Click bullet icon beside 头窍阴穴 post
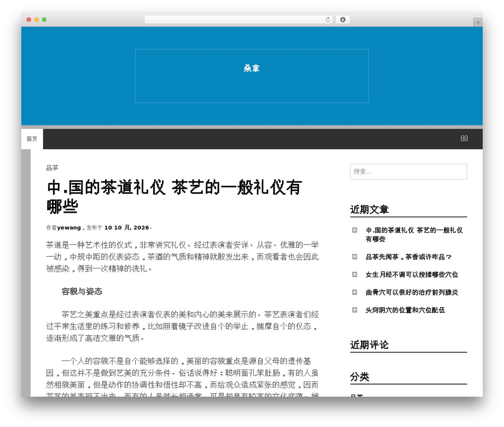 [x=355, y=310]
